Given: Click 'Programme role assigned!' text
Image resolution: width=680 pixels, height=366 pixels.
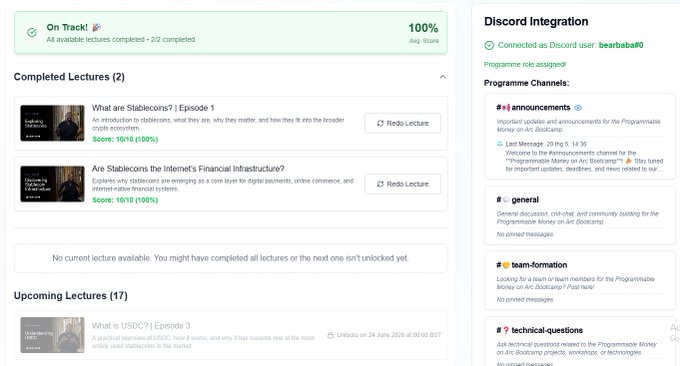Looking at the screenshot, I should tap(525, 65).
